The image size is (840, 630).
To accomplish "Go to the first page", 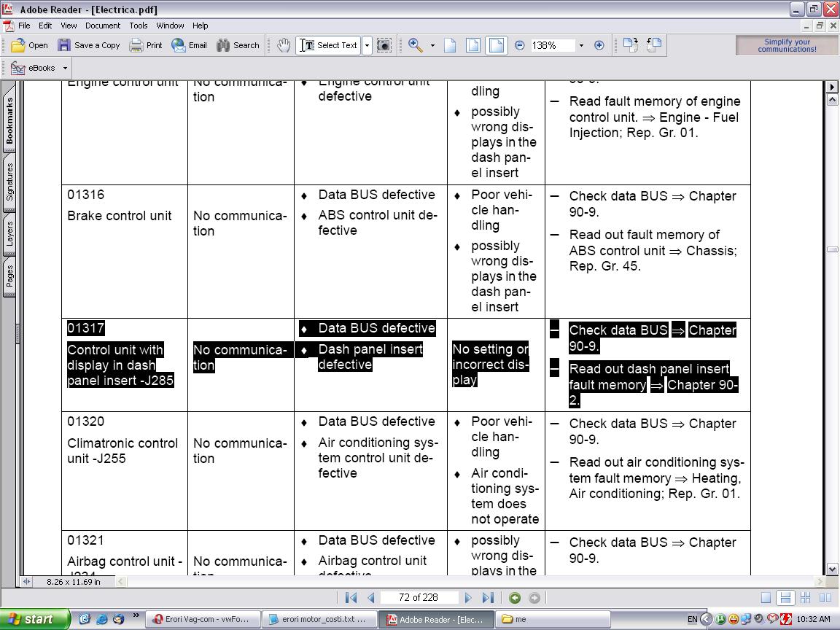I will coord(351,598).
